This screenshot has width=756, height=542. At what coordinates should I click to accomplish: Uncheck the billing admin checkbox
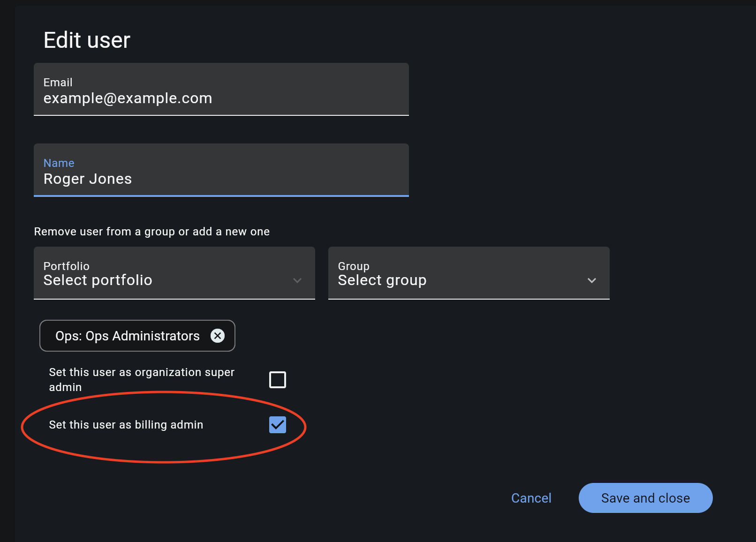pos(278,425)
